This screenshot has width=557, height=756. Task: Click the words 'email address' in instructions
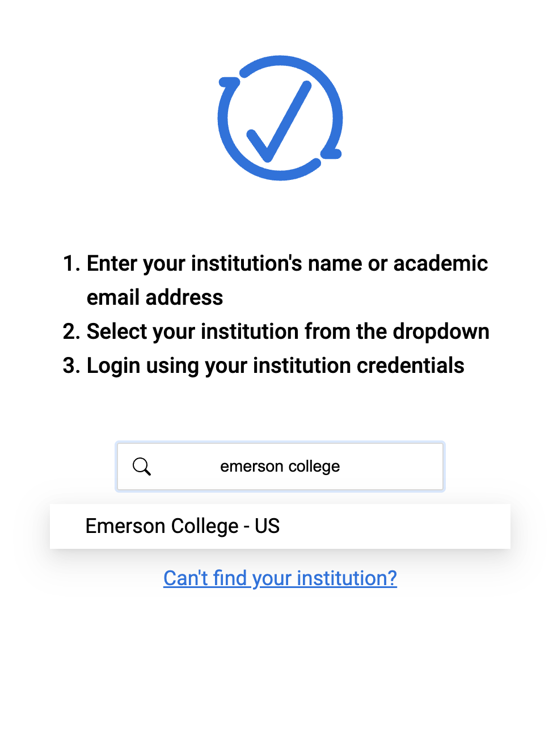(x=155, y=297)
